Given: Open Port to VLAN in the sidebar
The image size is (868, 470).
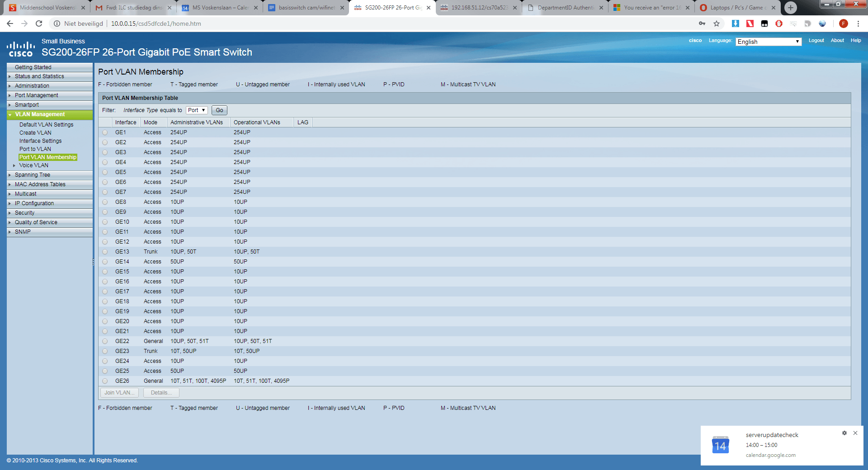Looking at the screenshot, I should pyautogui.click(x=35, y=149).
